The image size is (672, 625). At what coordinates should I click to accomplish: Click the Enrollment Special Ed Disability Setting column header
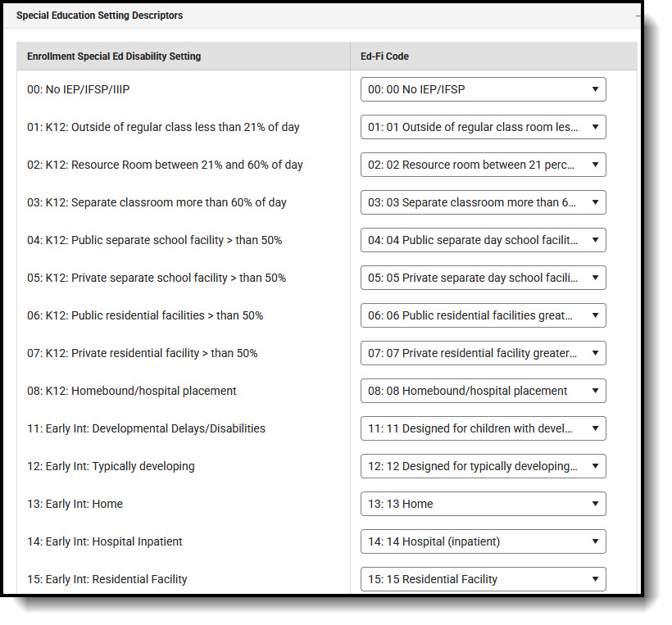tap(114, 57)
